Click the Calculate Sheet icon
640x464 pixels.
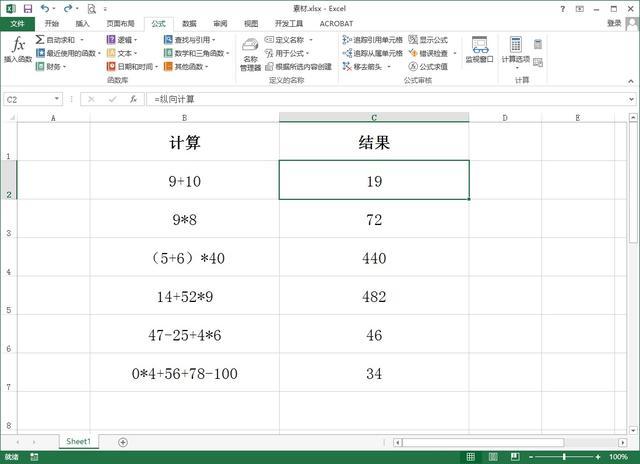(538, 62)
